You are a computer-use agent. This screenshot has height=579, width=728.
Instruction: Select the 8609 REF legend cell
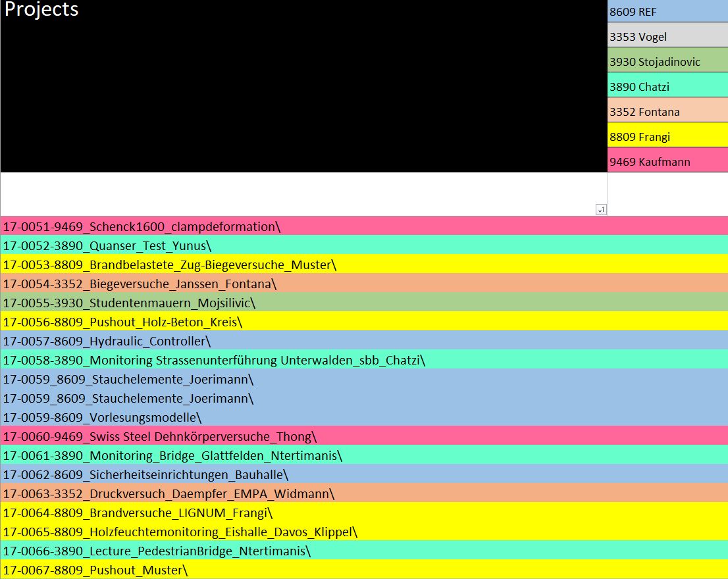(667, 11)
